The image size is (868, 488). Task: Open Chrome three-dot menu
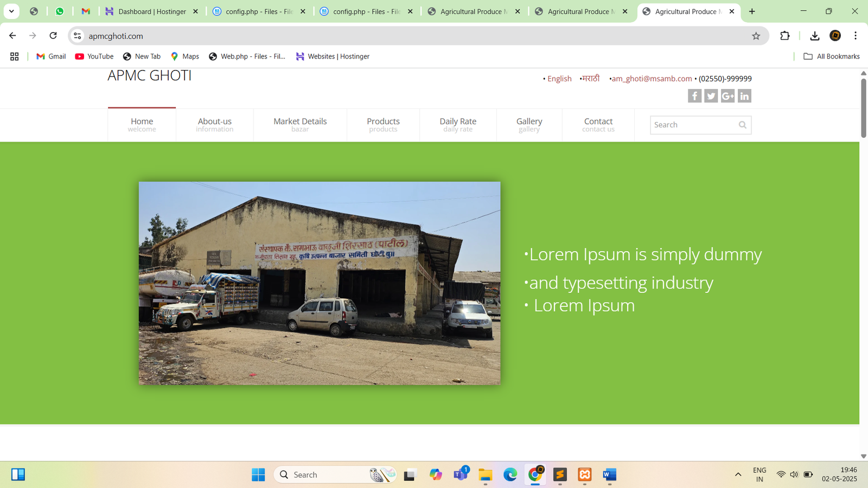(855, 36)
